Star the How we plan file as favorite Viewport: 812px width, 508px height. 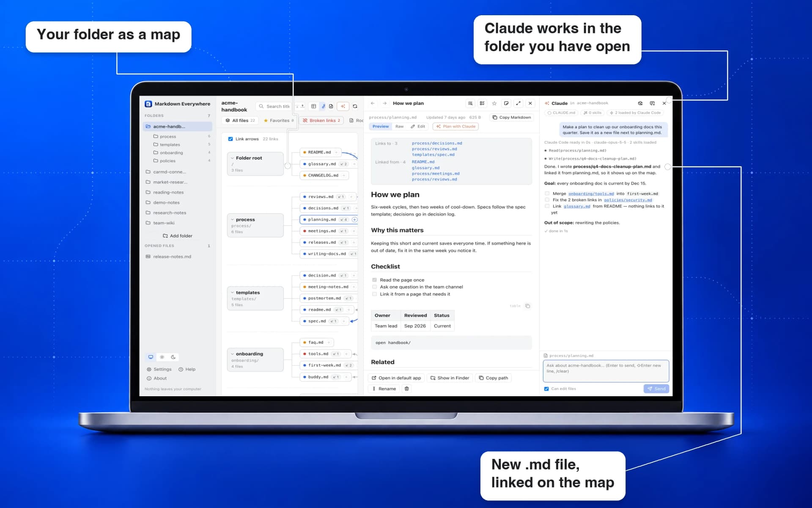click(x=494, y=103)
